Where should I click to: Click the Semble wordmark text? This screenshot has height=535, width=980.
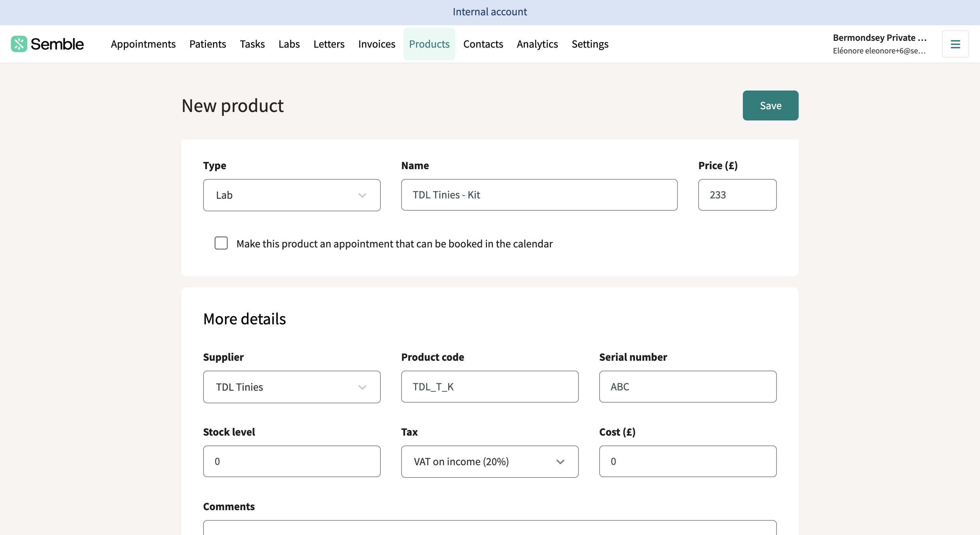pos(57,44)
